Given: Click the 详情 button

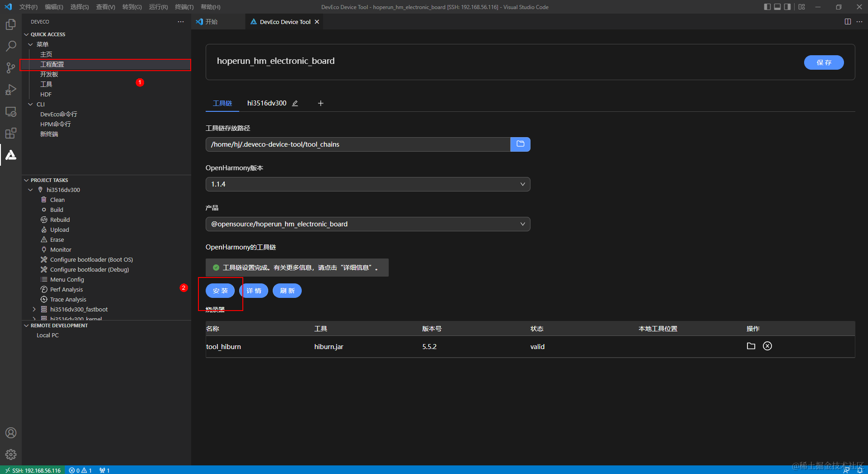Looking at the screenshot, I should [254, 291].
